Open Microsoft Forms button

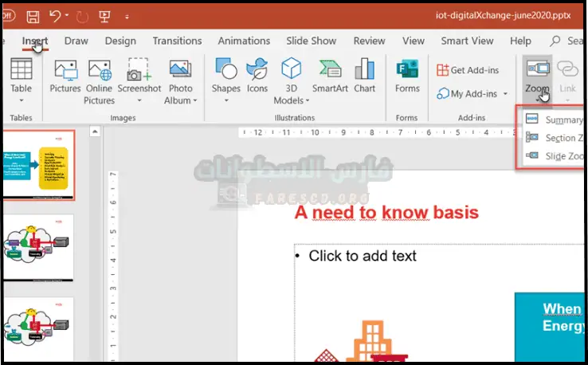pos(407,78)
